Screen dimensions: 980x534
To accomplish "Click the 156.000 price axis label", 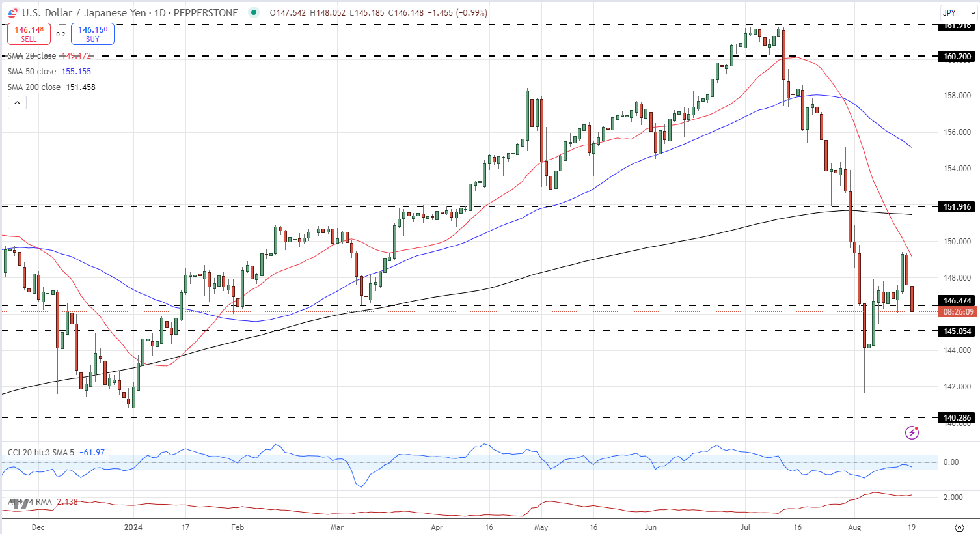I will (957, 132).
